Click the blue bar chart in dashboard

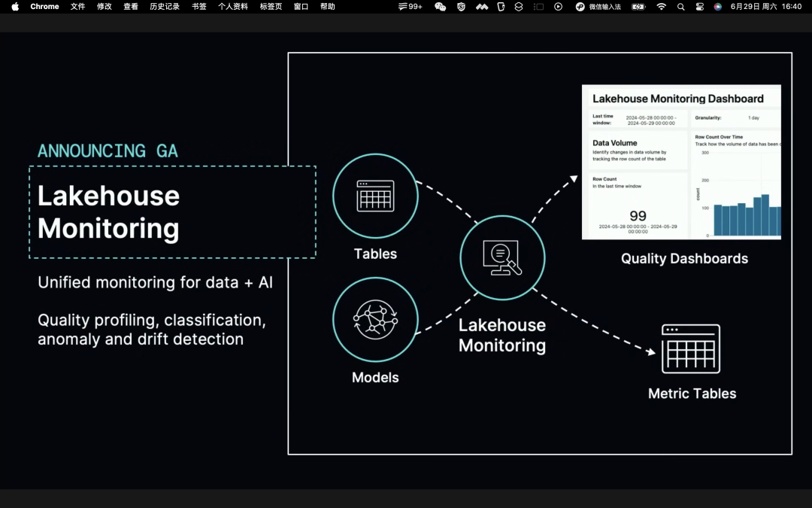(x=747, y=214)
